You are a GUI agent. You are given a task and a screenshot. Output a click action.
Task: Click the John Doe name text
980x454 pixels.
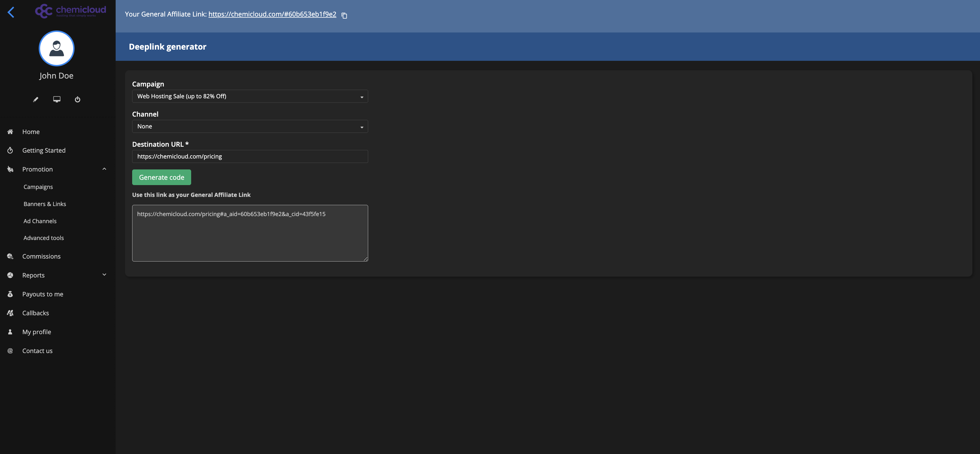click(x=56, y=76)
